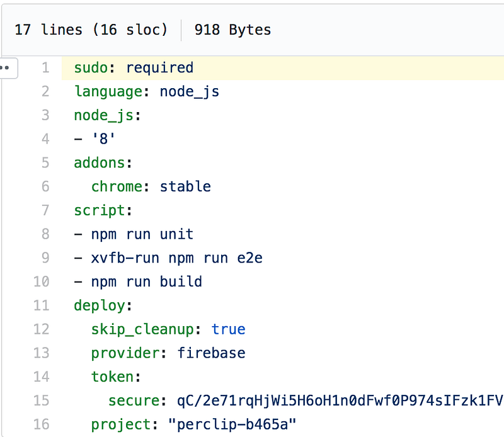Click the "perclip-b465a" project string
504x437 pixels.
[232, 424]
